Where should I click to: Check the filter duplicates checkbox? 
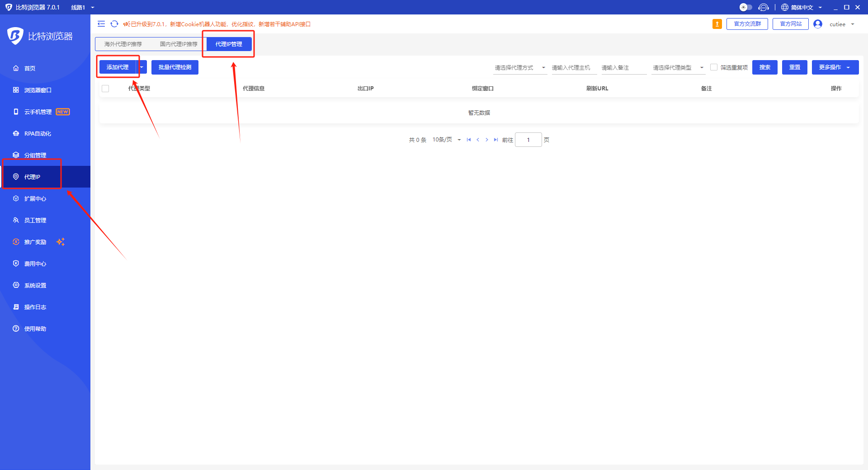[x=714, y=67]
